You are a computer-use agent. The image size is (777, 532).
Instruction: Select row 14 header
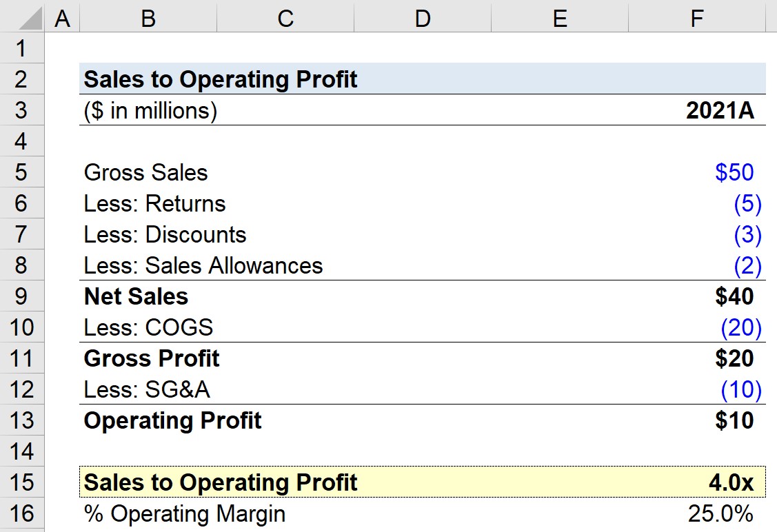(22, 451)
